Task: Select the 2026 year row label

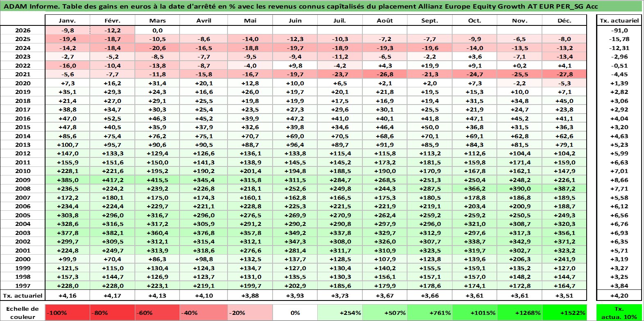Action: point(23,30)
